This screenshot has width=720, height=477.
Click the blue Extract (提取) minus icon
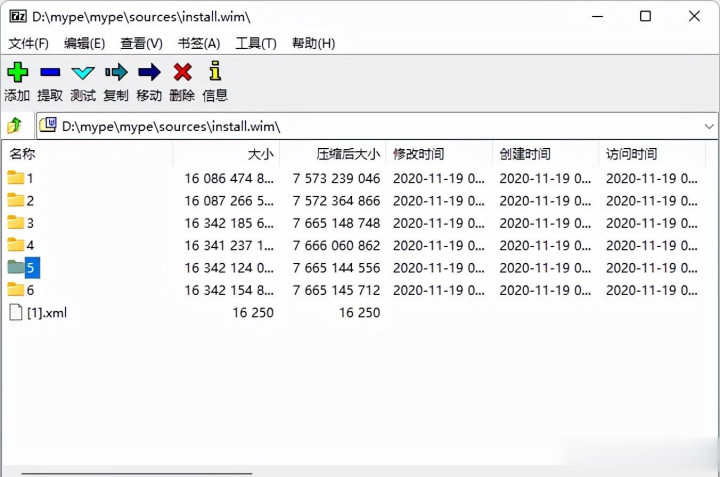50,72
